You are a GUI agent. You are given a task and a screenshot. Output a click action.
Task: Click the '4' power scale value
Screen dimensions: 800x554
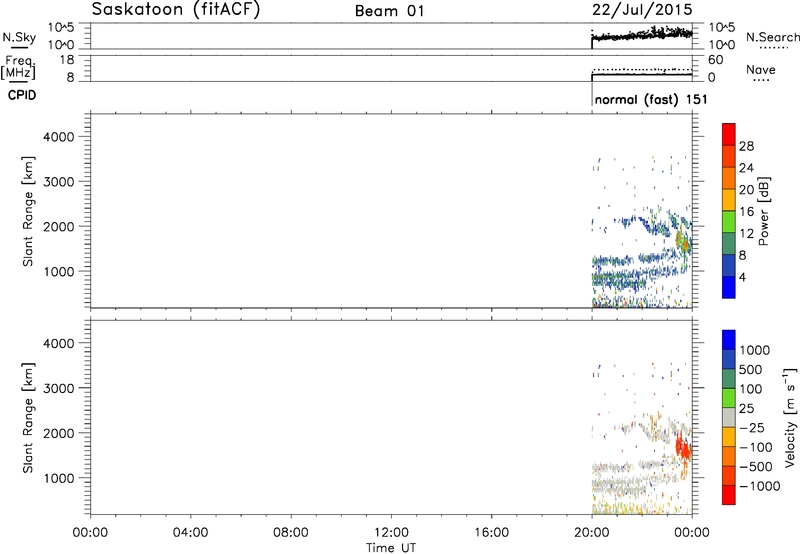[742, 277]
